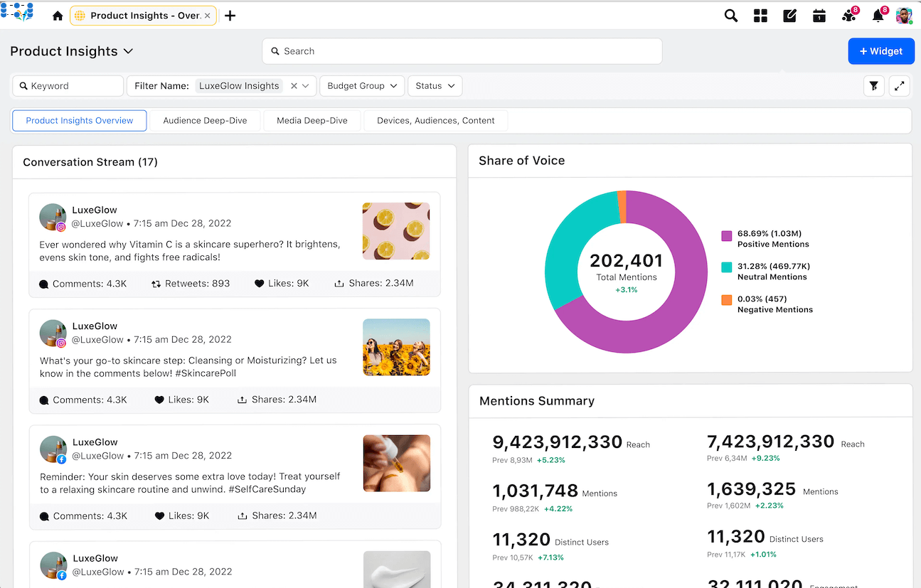The image size is (921, 588).
Task: Open Devices, Audiences, Content tab
Action: point(436,121)
